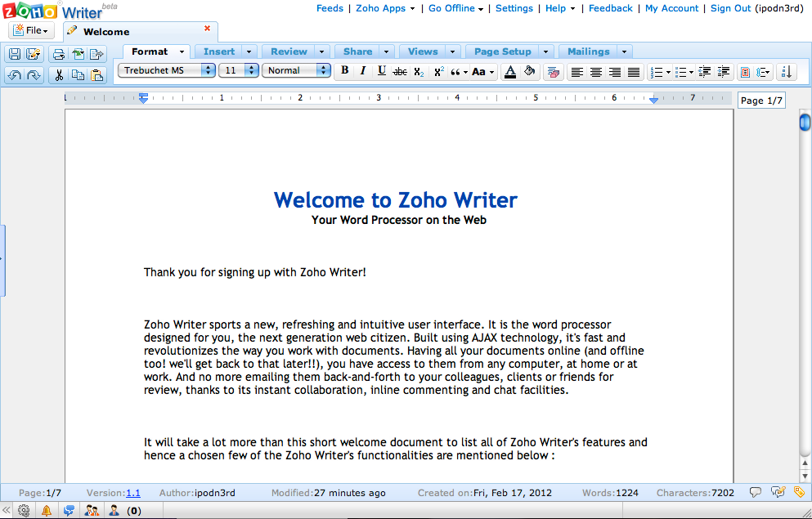
Task: Center align text
Action: point(595,72)
